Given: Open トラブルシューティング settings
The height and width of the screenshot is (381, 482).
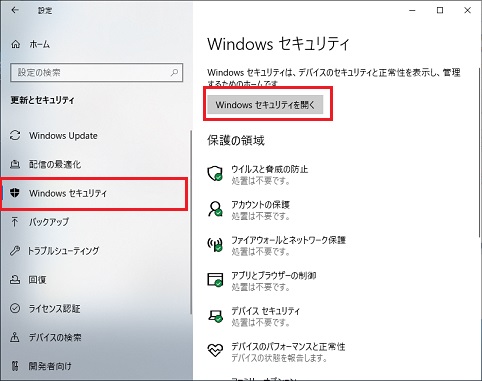Looking at the screenshot, I should click(95, 250).
